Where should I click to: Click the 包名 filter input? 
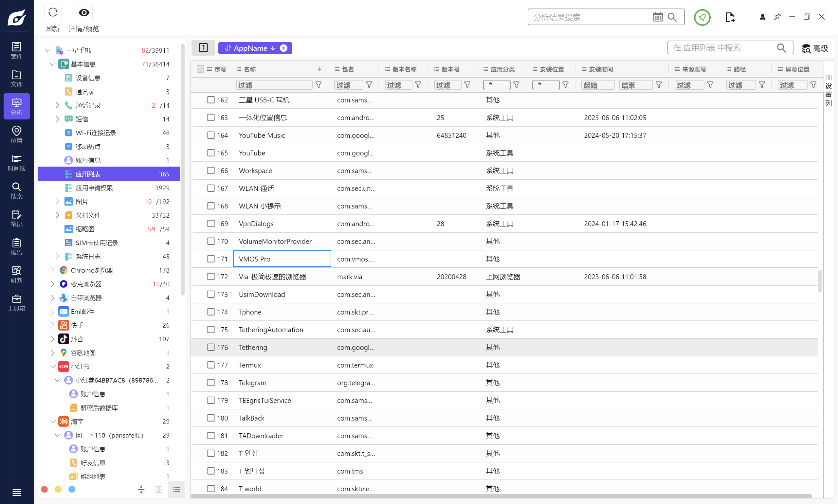(x=349, y=85)
